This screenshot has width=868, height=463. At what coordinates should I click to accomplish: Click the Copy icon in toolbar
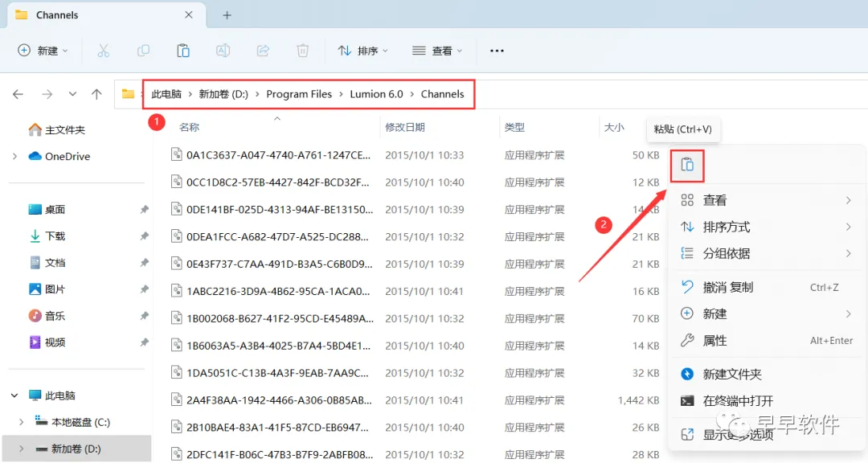click(143, 51)
